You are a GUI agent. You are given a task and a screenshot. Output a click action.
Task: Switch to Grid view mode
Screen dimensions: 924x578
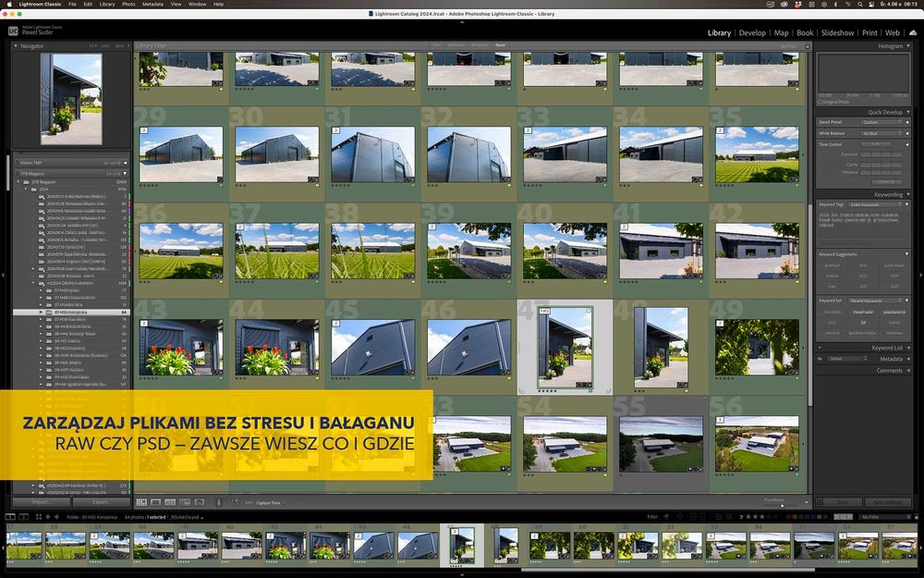(141, 502)
